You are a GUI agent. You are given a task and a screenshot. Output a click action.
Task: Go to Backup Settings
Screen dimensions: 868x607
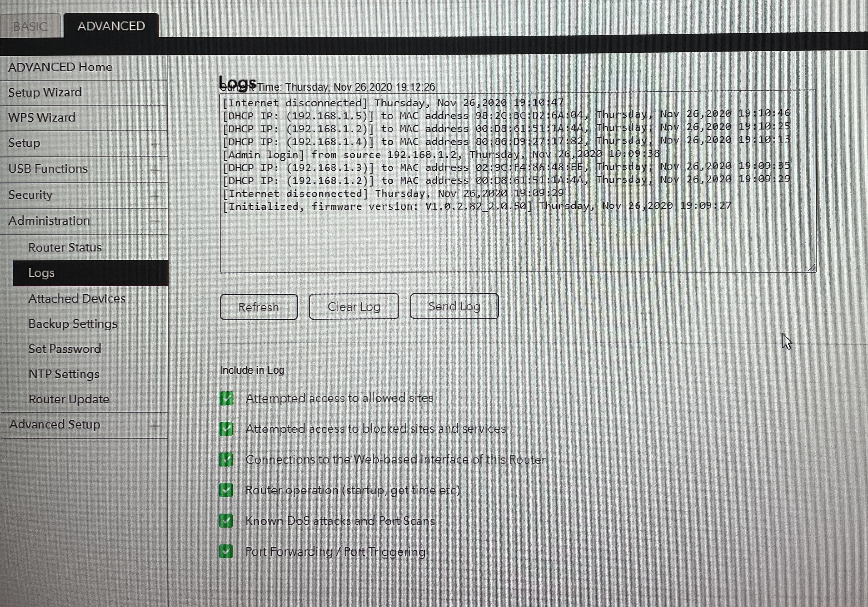(x=73, y=324)
